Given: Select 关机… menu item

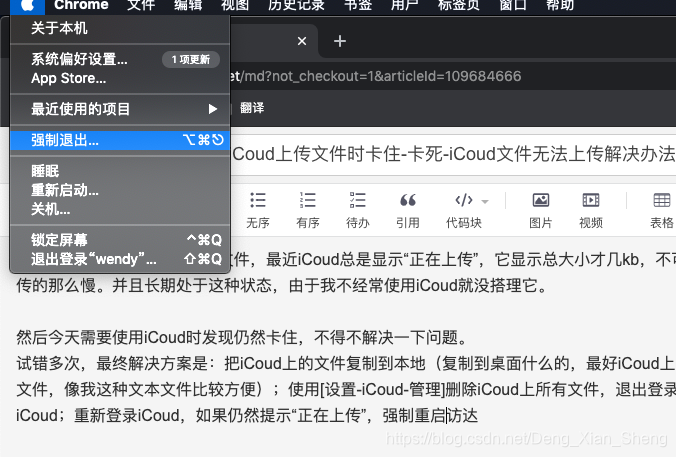Looking at the screenshot, I should pyautogui.click(x=120, y=209).
